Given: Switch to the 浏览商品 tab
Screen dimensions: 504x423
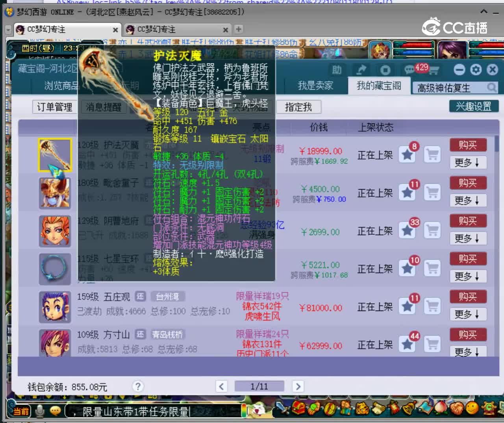Looking at the screenshot, I should 62,85.
